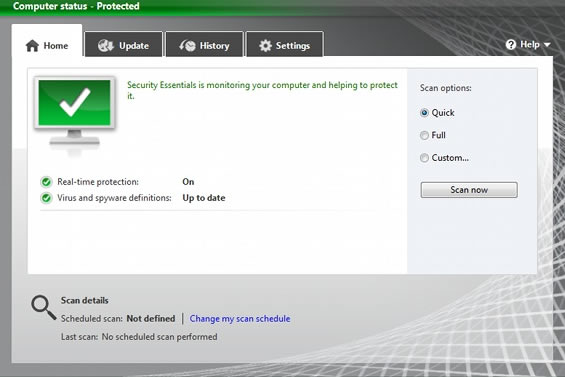This screenshot has width=565, height=377.
Task: Click the "Scan options:" label
Action: tap(445, 88)
